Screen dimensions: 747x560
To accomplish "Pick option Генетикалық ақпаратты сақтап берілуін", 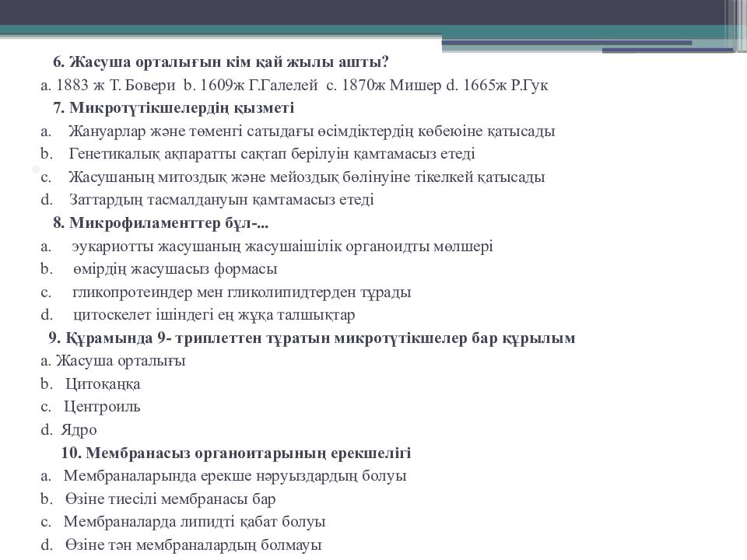I will [x=258, y=154].
